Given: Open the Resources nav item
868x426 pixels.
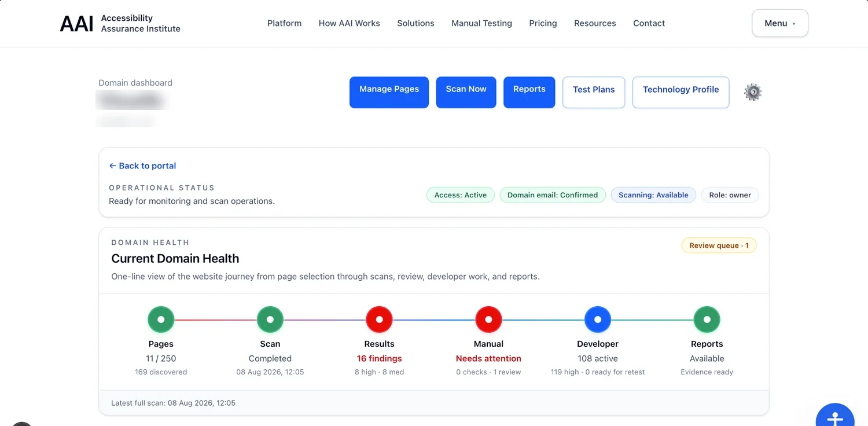Looking at the screenshot, I should (595, 23).
